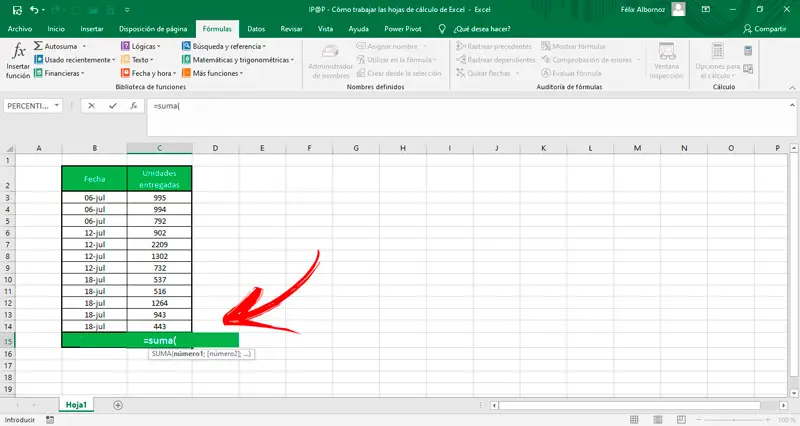Expand the formula bar chevron

point(792,105)
